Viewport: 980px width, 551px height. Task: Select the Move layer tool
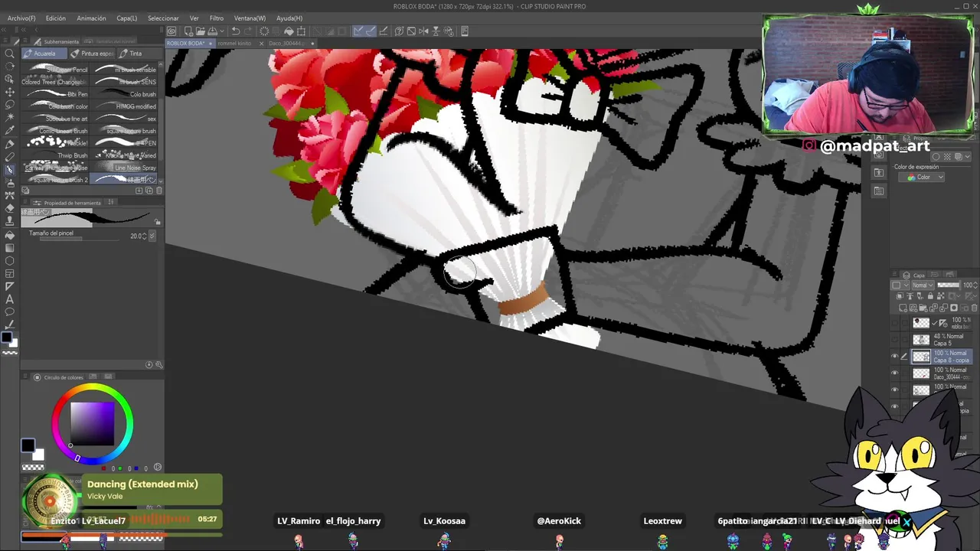10,92
